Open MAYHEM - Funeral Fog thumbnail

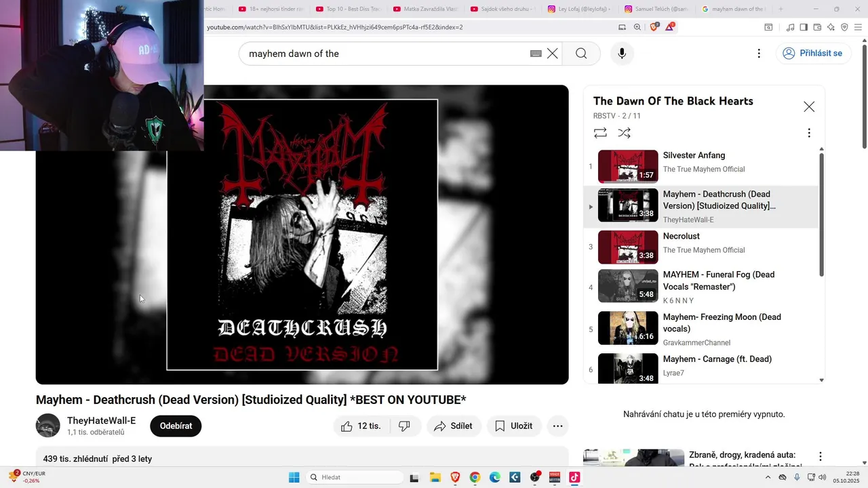[x=628, y=287]
